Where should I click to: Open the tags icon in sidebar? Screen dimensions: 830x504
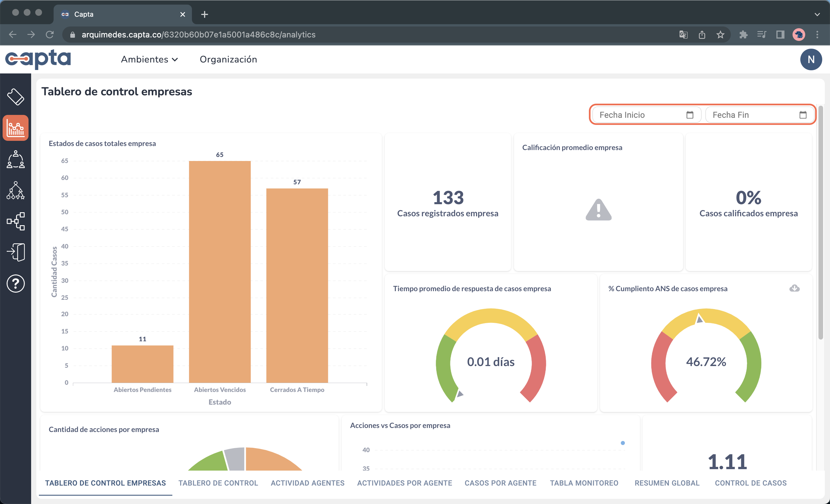[x=16, y=97]
